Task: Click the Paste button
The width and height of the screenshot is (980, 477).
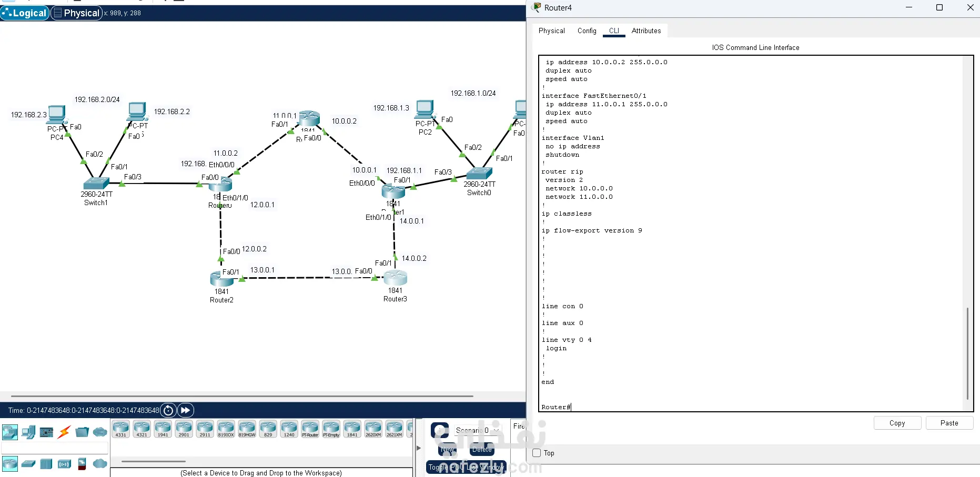Action: tap(949, 423)
